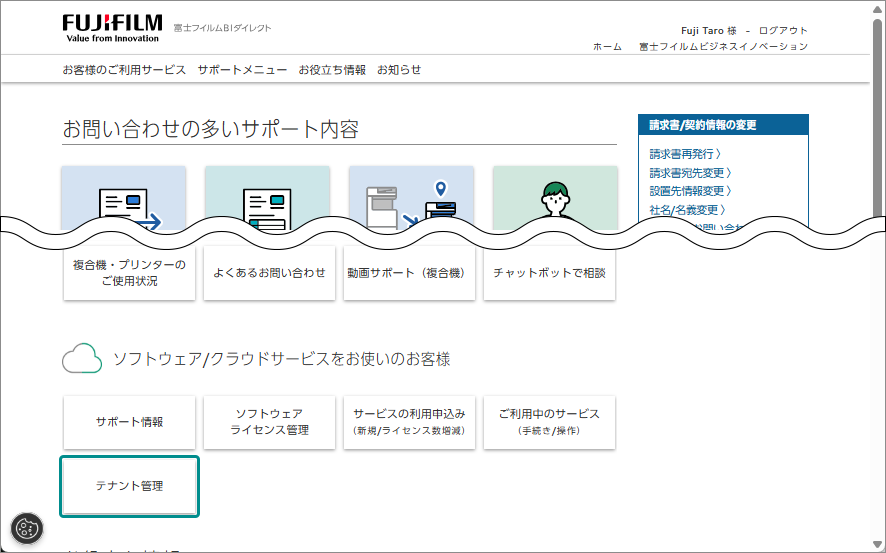886x553 pixels.
Task: Open 動画サポート（複合機） button
Action: (x=409, y=273)
